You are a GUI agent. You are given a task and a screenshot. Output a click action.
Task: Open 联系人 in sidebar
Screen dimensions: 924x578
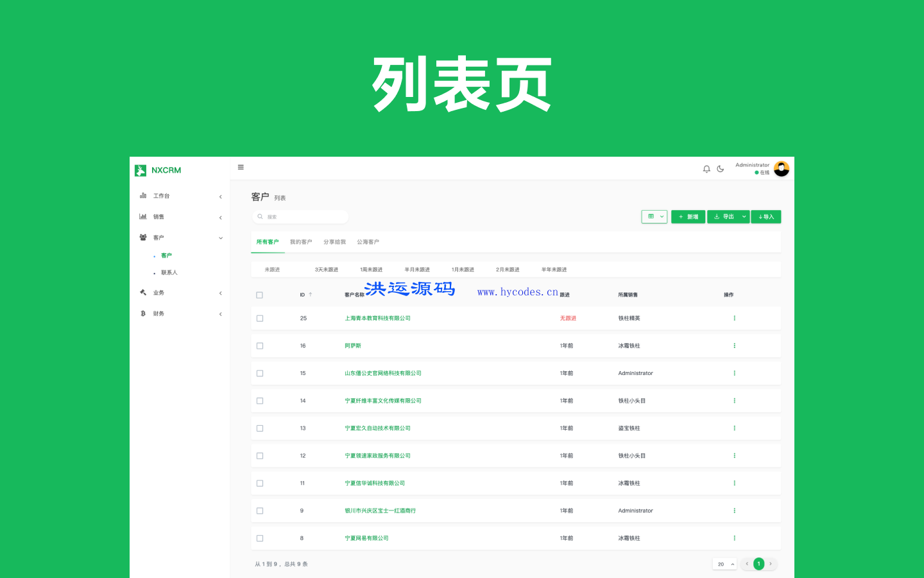[x=169, y=272]
